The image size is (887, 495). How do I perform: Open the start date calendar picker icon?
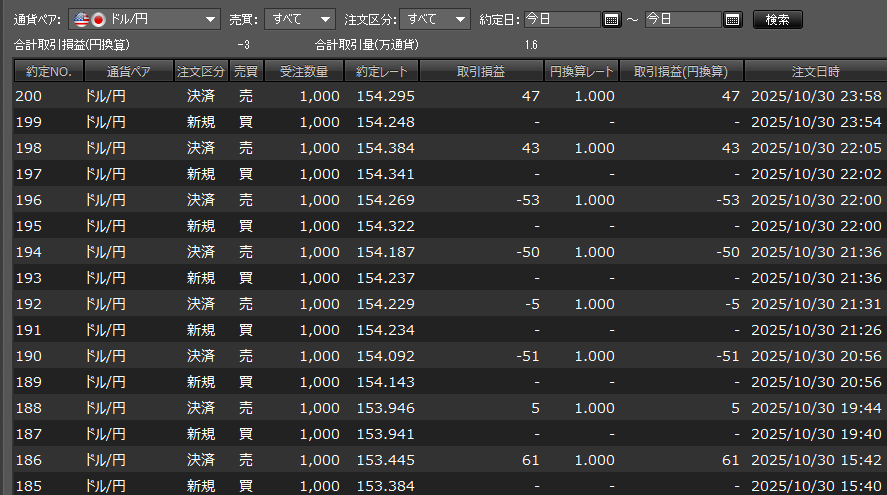(613, 20)
